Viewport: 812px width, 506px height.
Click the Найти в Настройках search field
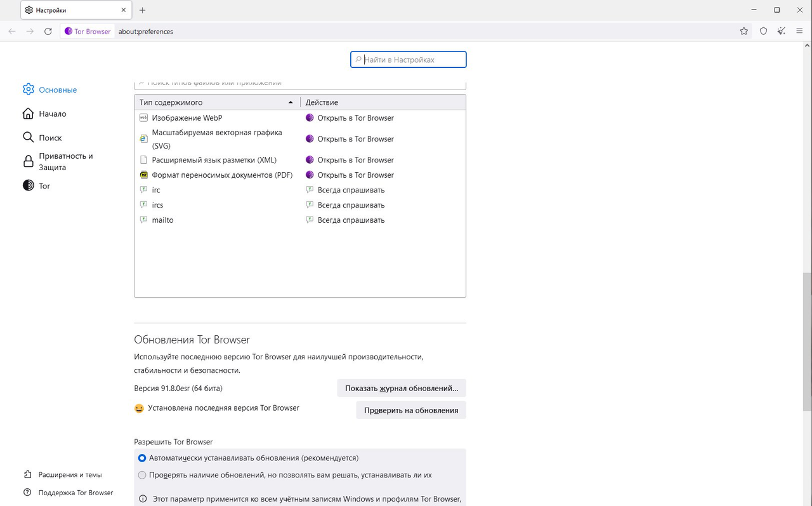[x=409, y=60]
